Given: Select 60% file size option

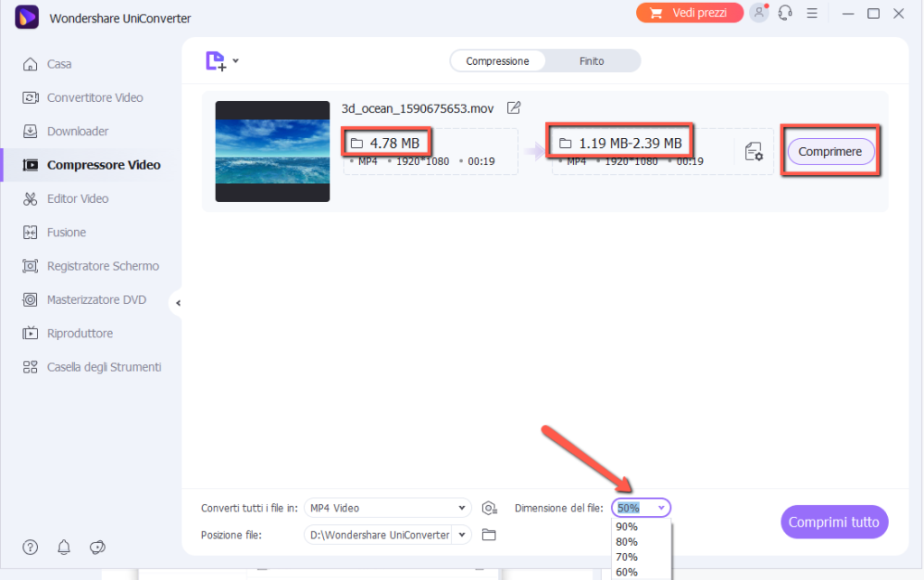Looking at the screenshot, I should (626, 573).
